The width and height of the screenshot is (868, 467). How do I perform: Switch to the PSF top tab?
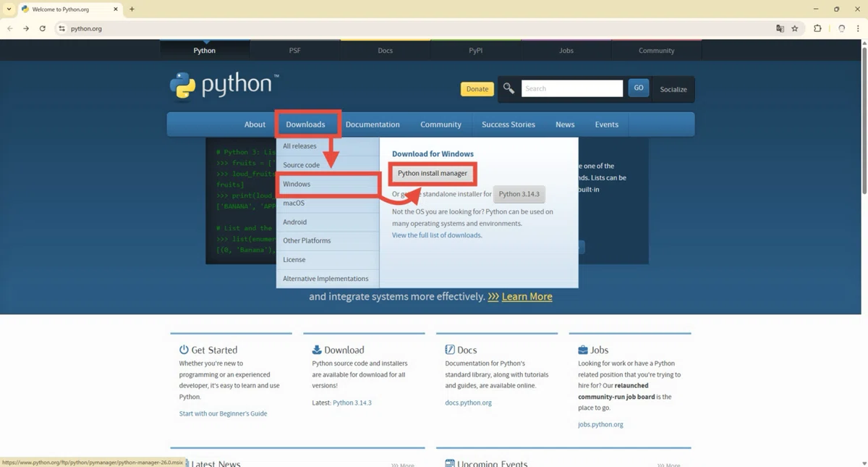click(x=294, y=50)
